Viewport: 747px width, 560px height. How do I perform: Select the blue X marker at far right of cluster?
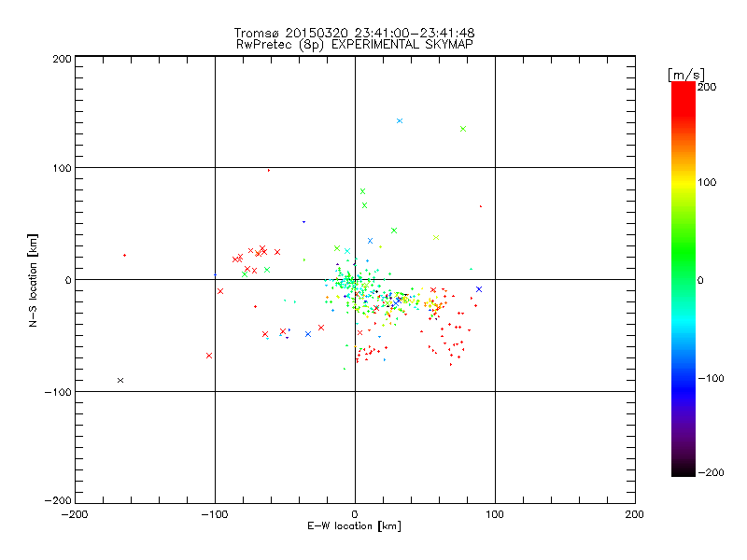click(479, 289)
